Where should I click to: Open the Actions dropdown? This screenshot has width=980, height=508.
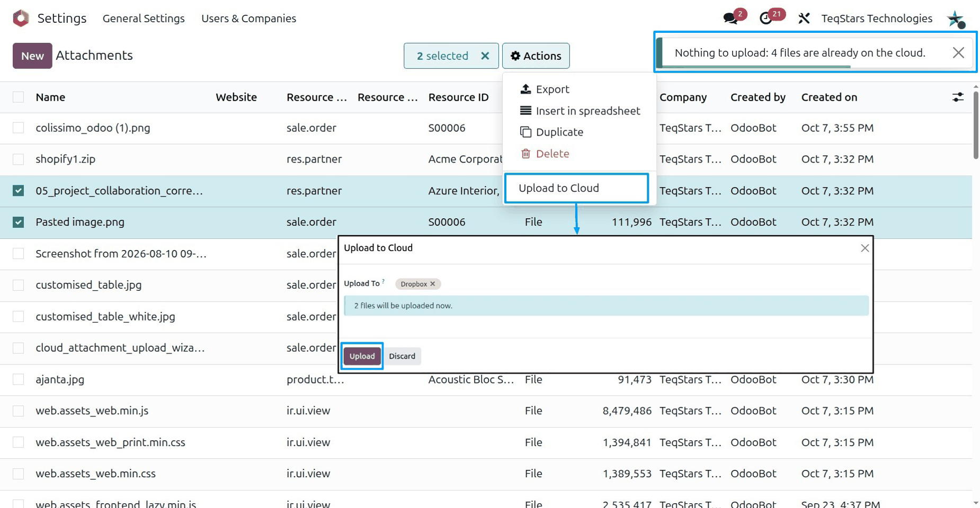tap(536, 56)
